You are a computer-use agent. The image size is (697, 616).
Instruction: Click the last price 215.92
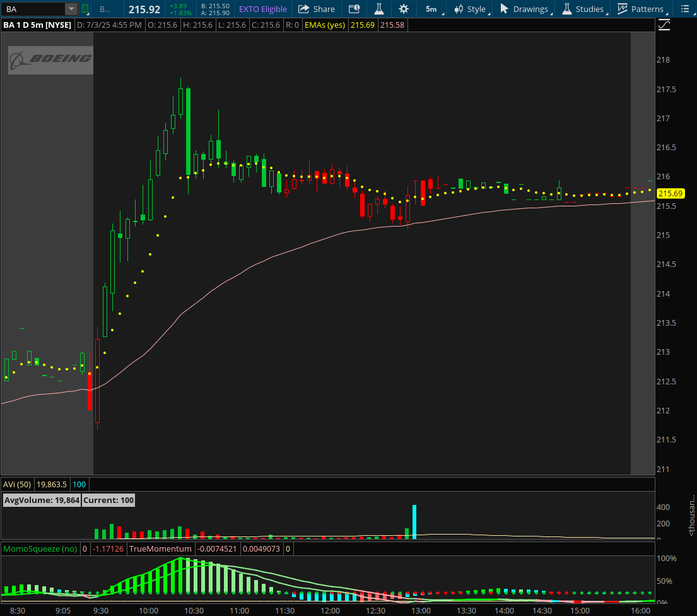[144, 9]
